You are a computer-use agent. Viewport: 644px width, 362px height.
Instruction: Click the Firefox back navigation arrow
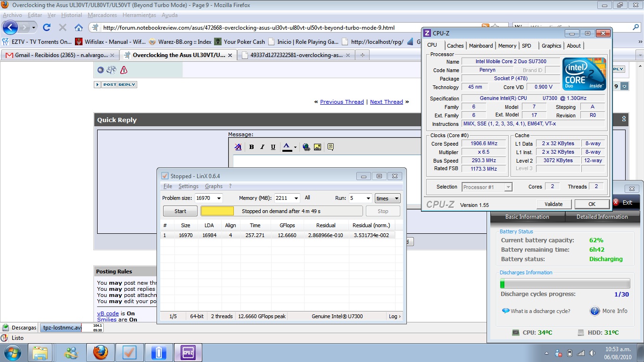click(10, 27)
